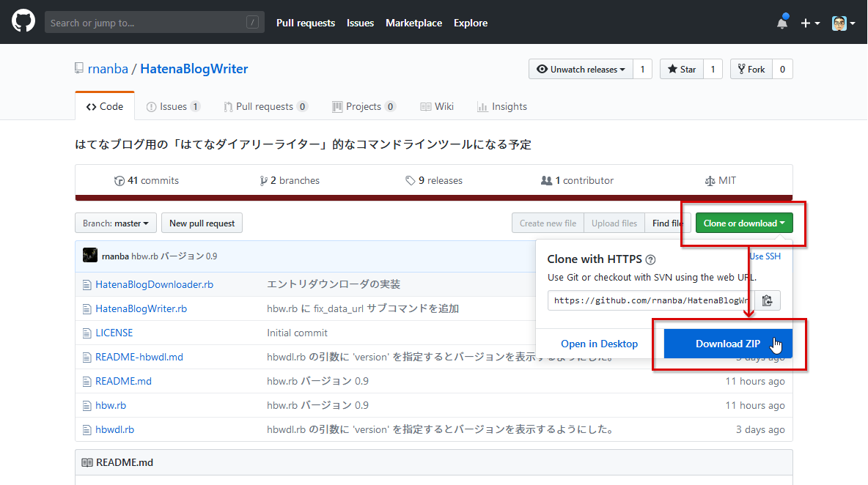The width and height of the screenshot is (868, 485).
Task: View the MIT license
Action: coord(720,180)
